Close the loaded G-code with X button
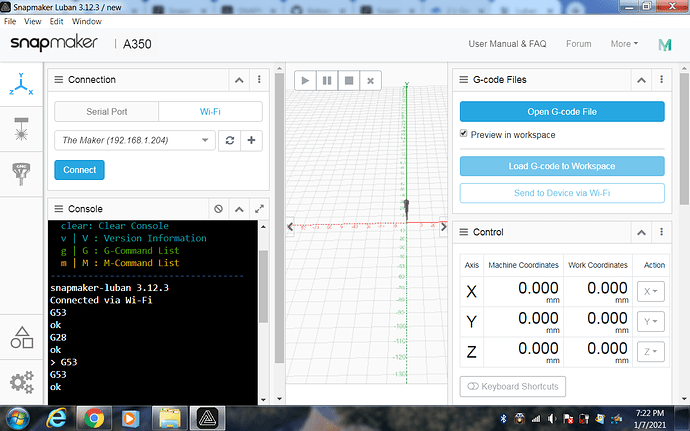The image size is (690, 431). (371, 81)
